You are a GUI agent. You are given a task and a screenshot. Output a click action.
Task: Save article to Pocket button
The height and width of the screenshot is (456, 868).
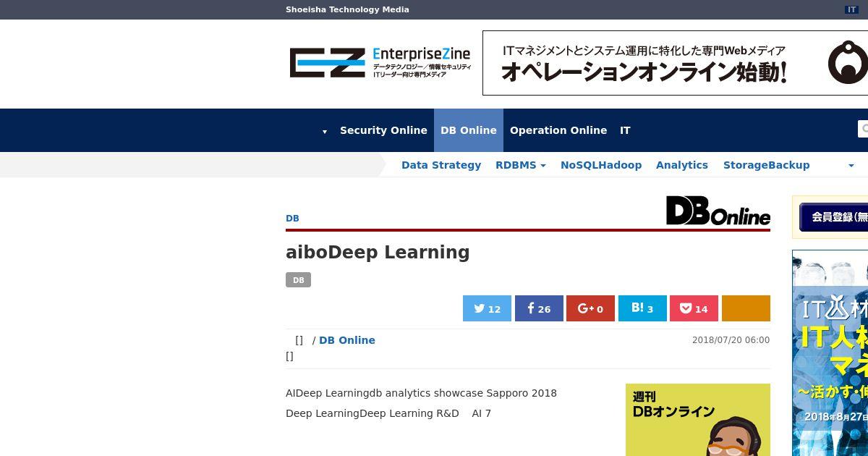coord(694,308)
